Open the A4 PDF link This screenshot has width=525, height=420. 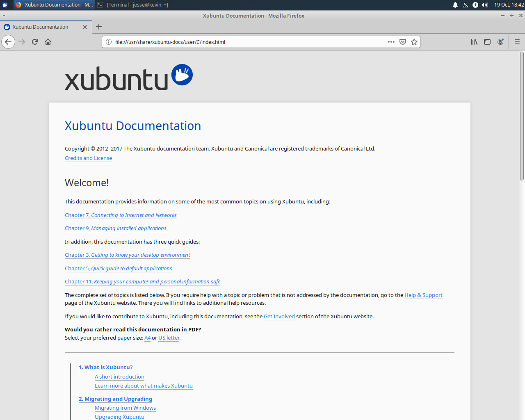148,338
